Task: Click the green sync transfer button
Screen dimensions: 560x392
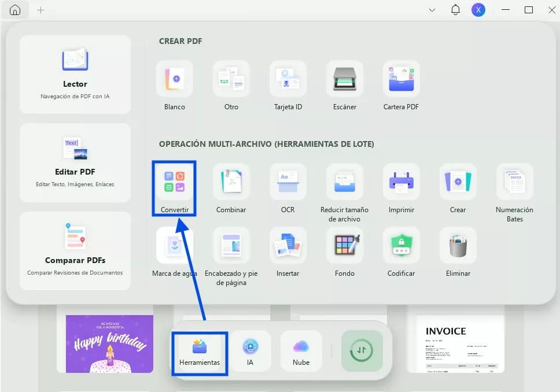Action: 362,351
